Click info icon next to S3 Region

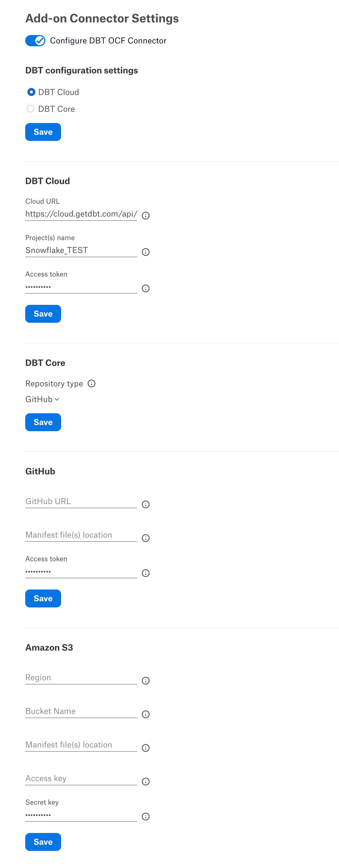[x=146, y=680]
